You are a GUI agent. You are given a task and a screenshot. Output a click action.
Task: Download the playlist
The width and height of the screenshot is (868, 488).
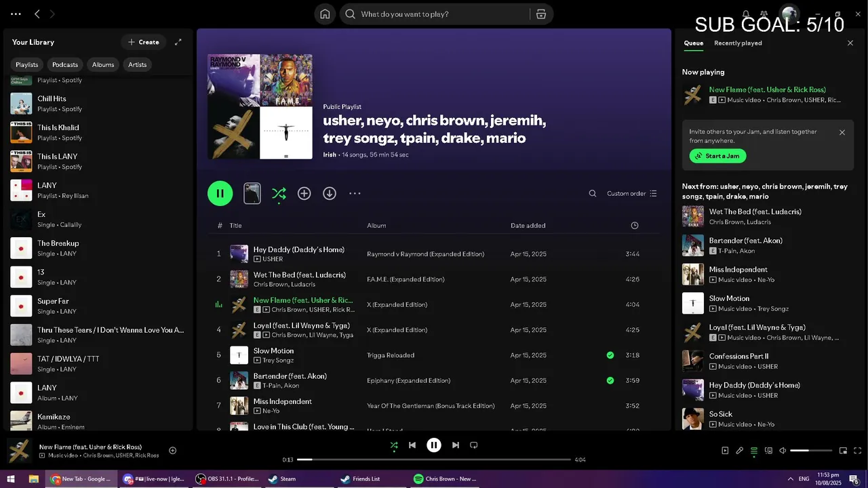(x=330, y=193)
